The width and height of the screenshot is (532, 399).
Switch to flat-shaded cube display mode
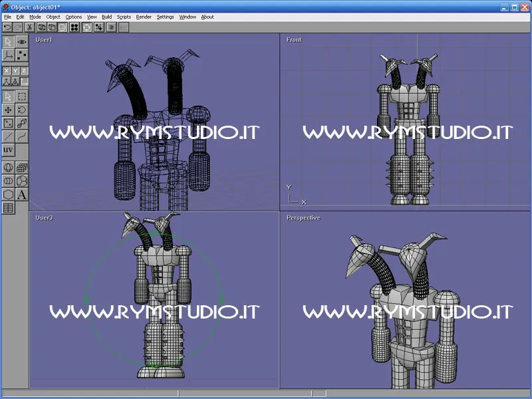pyautogui.click(x=52, y=27)
